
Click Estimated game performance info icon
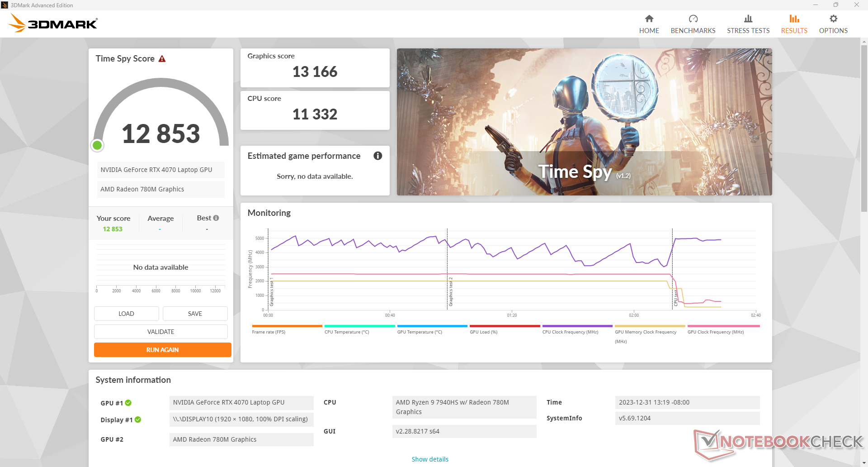point(377,156)
